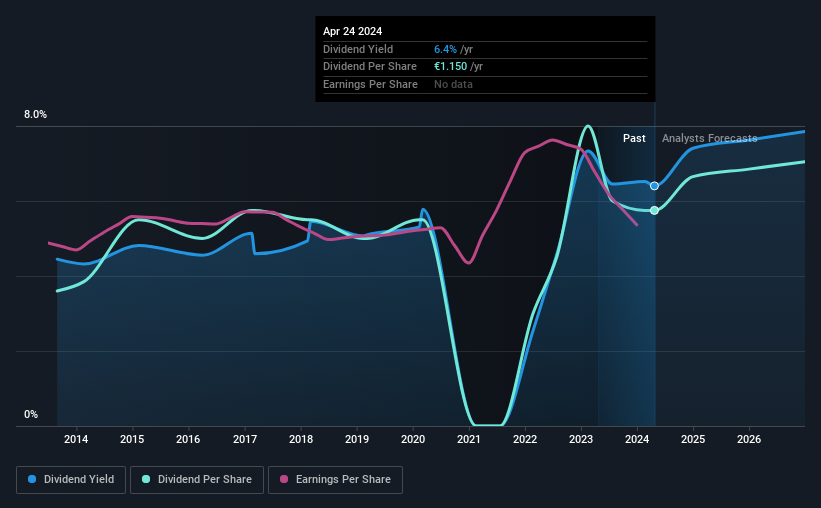Toggle the Dividend Per Share legend button
The image size is (821, 508).
pos(197,480)
